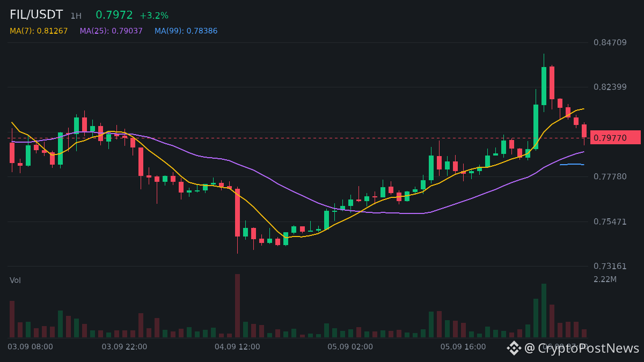Select the 03.09 22:00 time axis label
This screenshot has width=644, height=362.
pyautogui.click(x=124, y=346)
